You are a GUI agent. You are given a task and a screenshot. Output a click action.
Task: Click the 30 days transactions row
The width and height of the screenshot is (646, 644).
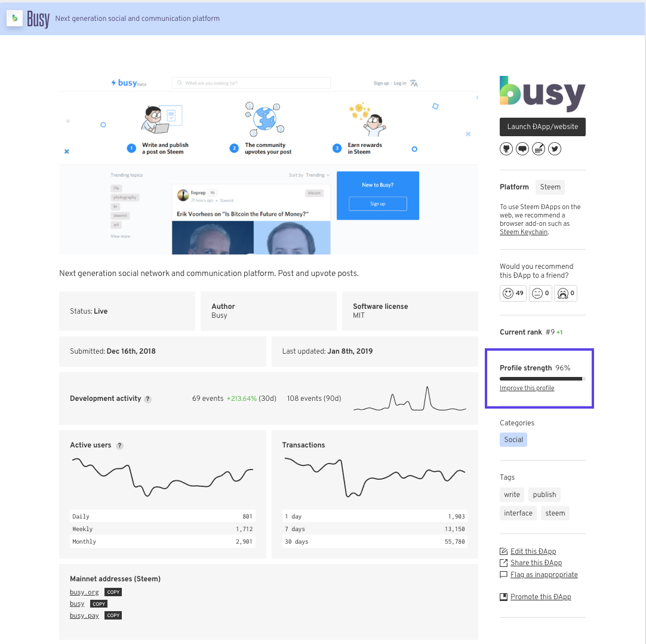click(374, 541)
